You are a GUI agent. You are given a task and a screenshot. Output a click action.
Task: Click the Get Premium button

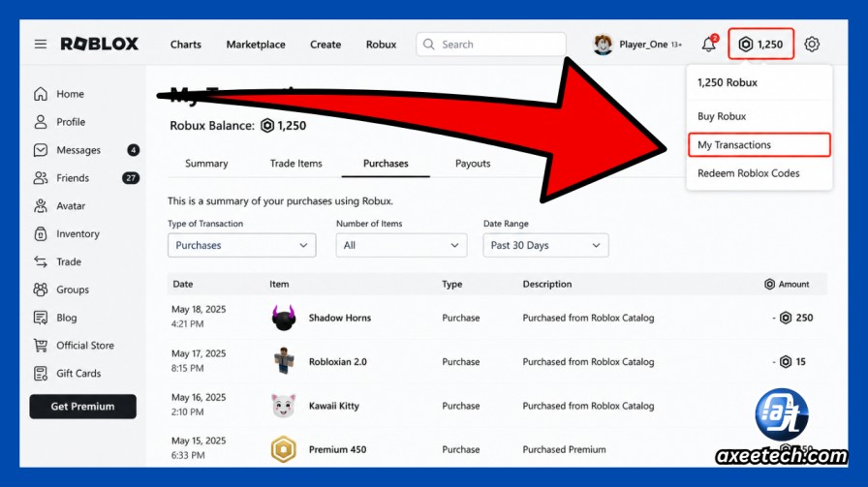(x=83, y=407)
